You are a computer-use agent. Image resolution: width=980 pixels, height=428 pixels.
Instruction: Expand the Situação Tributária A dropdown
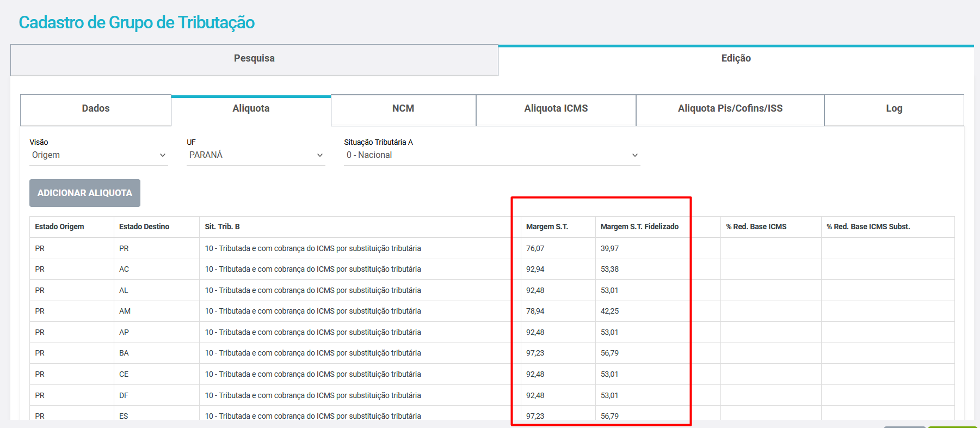(492, 155)
